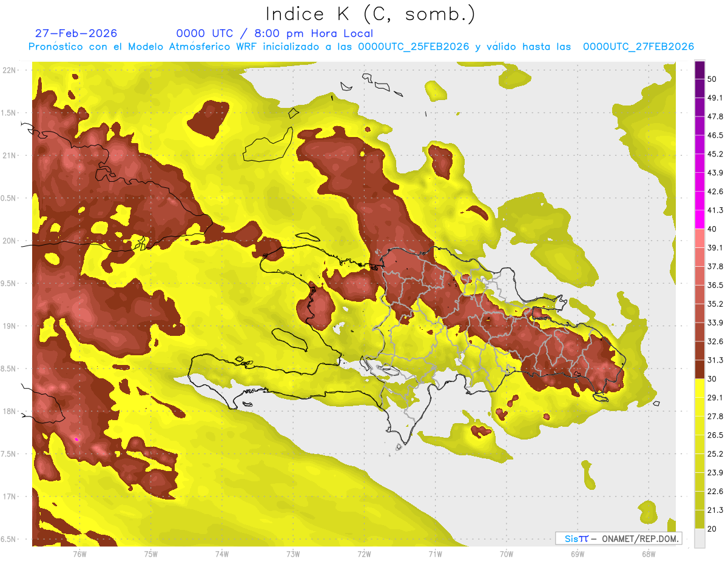
Task: Click the '71W' longitude axis label
Action: 435,554
